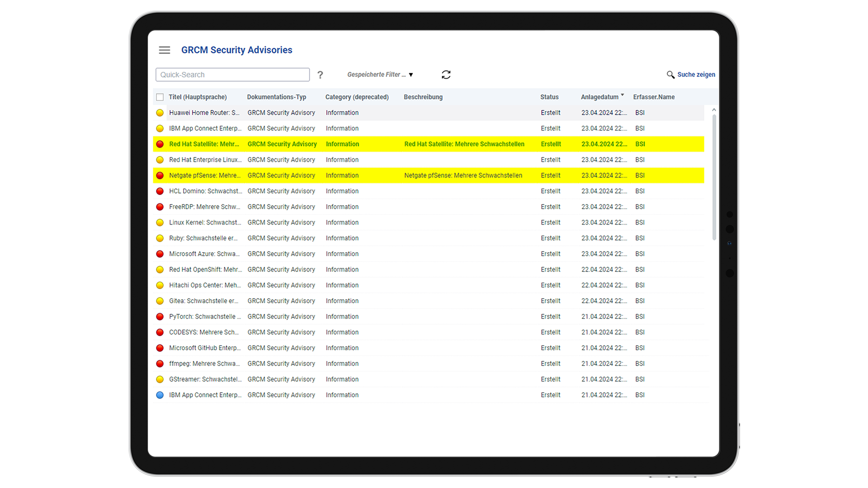Click red status dot of Microsoft GitHub Enterprise
This screenshot has height=488, width=868.
[x=160, y=348]
